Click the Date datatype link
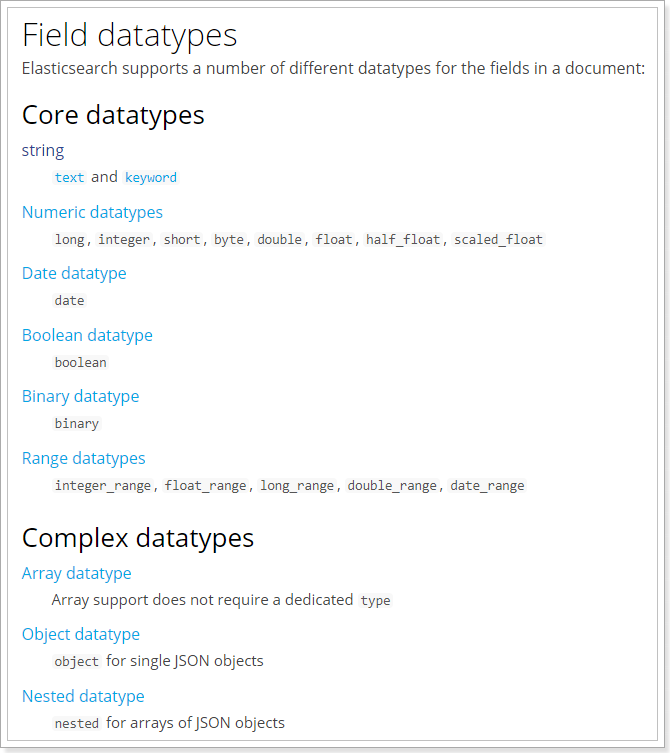 tap(74, 273)
